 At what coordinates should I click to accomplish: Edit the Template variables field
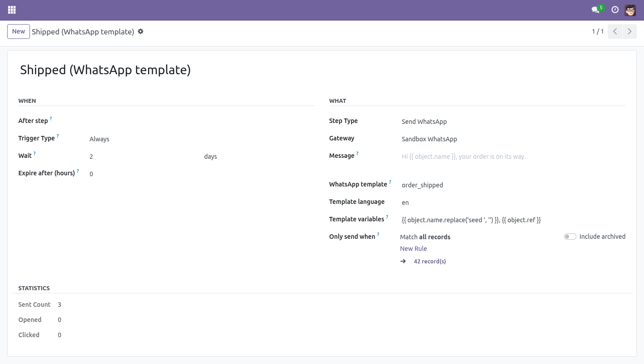pyautogui.click(x=513, y=220)
